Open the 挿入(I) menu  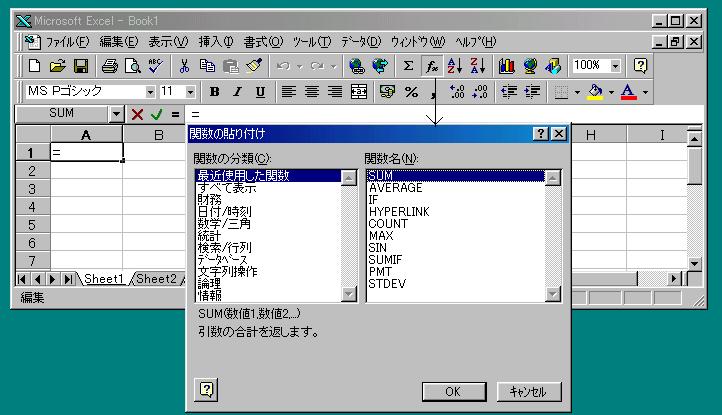216,42
